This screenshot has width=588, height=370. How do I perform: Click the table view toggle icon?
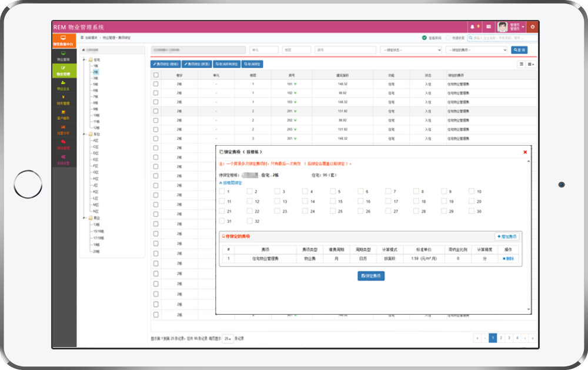[521, 64]
